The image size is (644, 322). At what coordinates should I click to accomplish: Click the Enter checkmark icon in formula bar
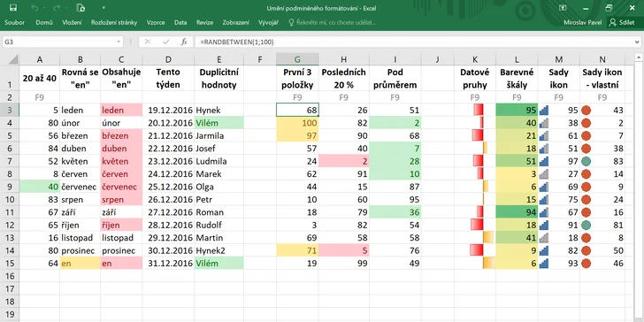pyautogui.click(x=166, y=42)
